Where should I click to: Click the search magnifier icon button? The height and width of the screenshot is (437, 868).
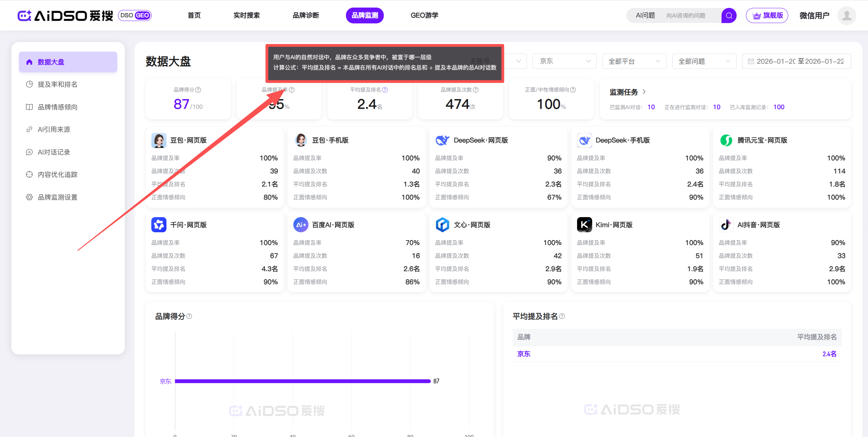pyautogui.click(x=728, y=15)
